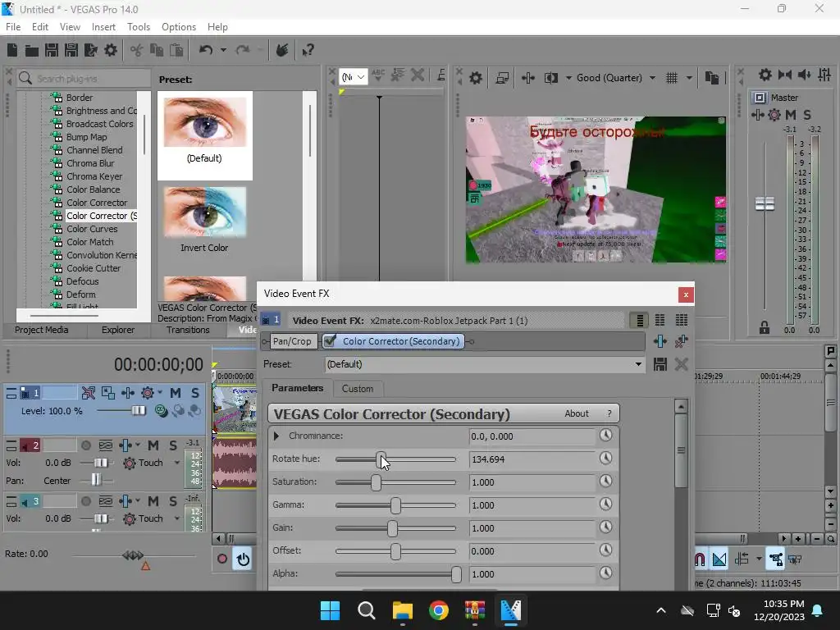The width and height of the screenshot is (840, 630).
Task: Enable split screen view in preview
Action: 550,78
